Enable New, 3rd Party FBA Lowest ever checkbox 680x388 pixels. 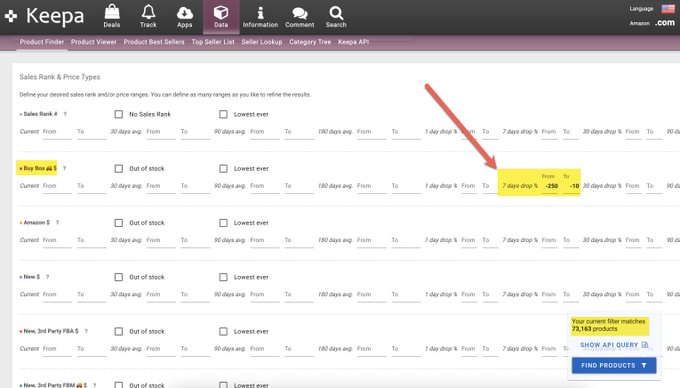point(223,331)
